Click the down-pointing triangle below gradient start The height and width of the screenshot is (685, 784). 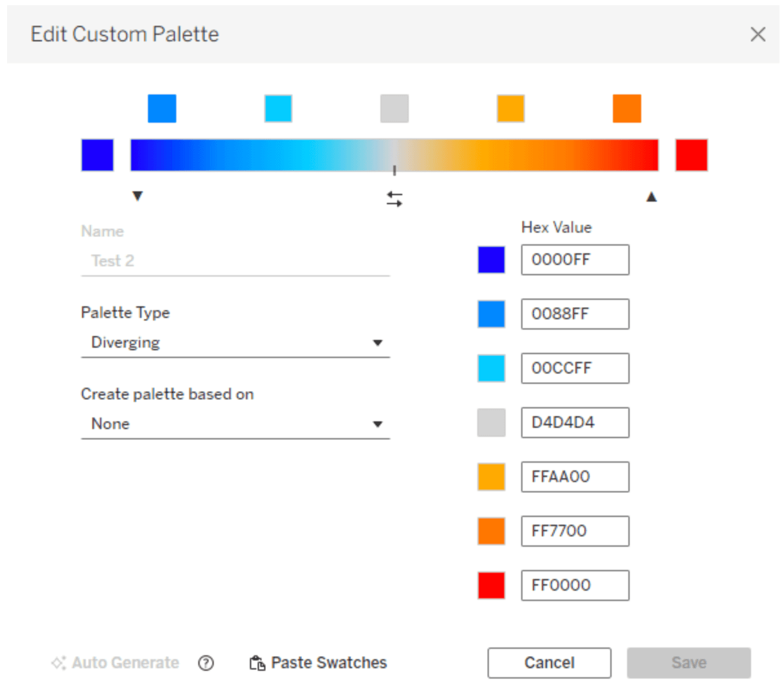tap(137, 196)
